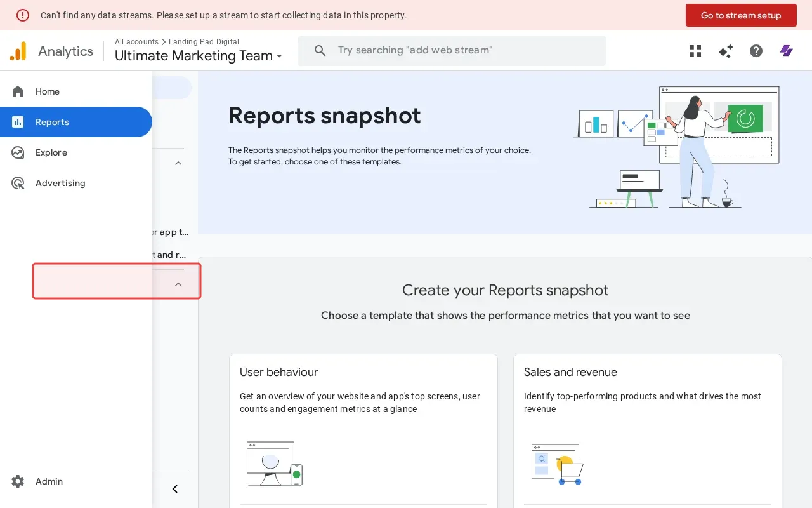Click the Google Marketing Platform icon
Screen dimensions: 812x508
tap(787, 51)
